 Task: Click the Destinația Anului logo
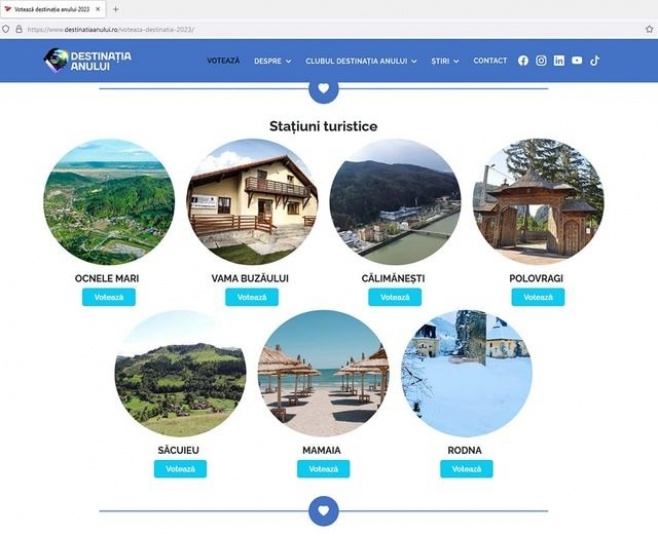click(x=87, y=60)
